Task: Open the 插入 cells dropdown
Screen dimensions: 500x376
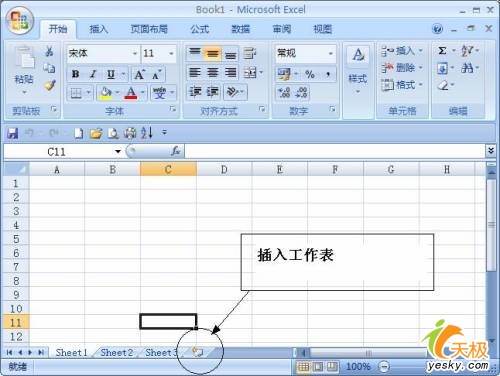Action: (402, 51)
